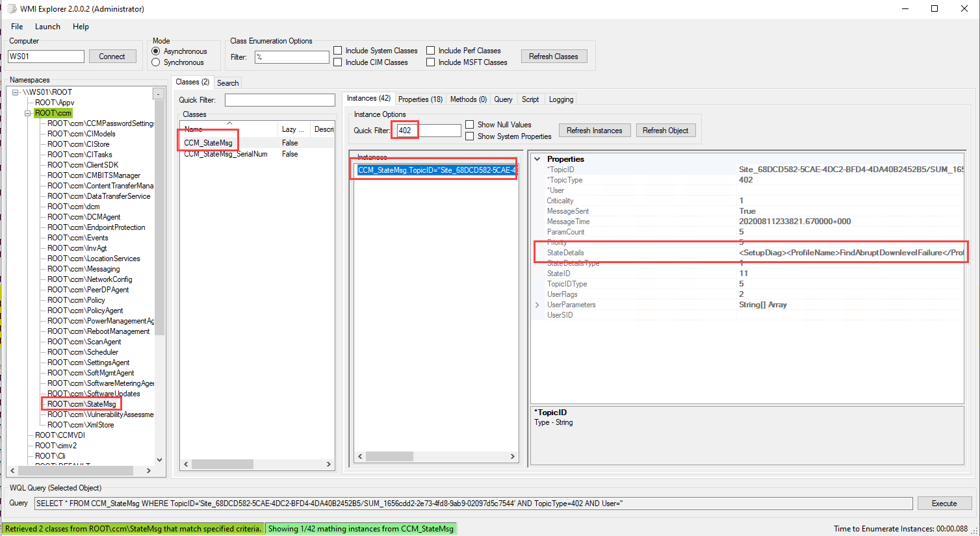Click the Refresh Classes button

pos(554,57)
